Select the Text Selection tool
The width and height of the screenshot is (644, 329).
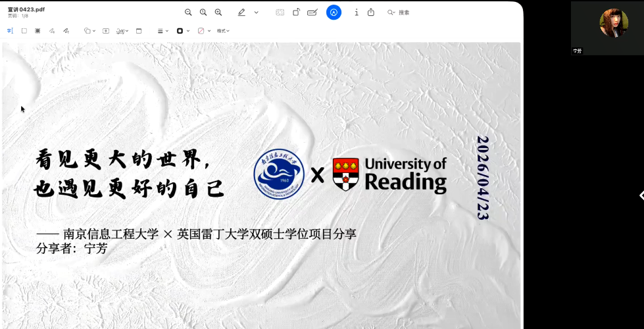point(10,31)
